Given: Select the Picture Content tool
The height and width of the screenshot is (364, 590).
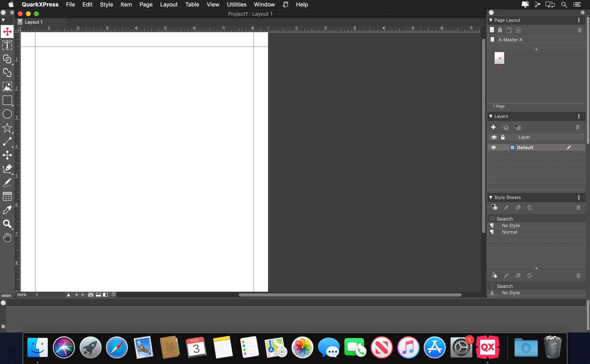Looking at the screenshot, I should [x=7, y=86].
